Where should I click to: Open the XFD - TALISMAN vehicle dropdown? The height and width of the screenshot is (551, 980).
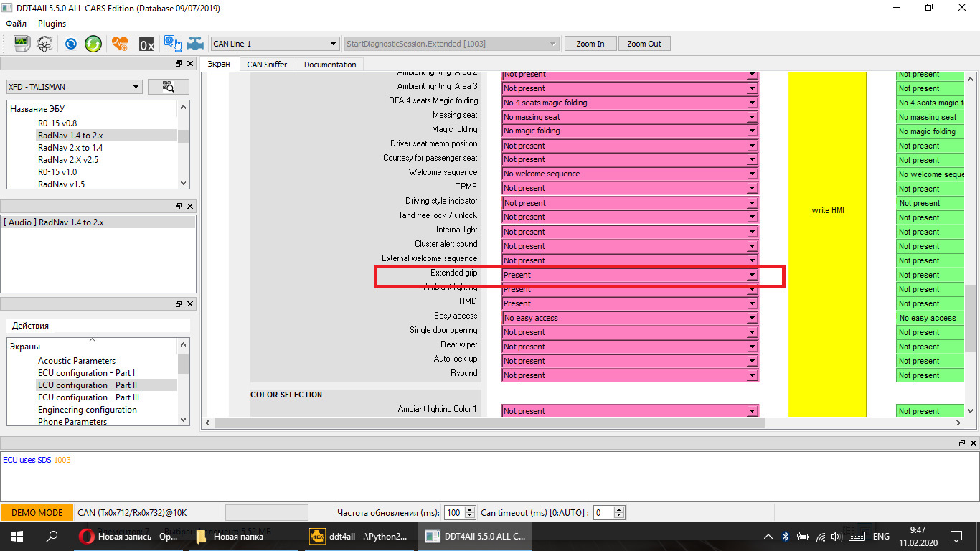[75, 87]
